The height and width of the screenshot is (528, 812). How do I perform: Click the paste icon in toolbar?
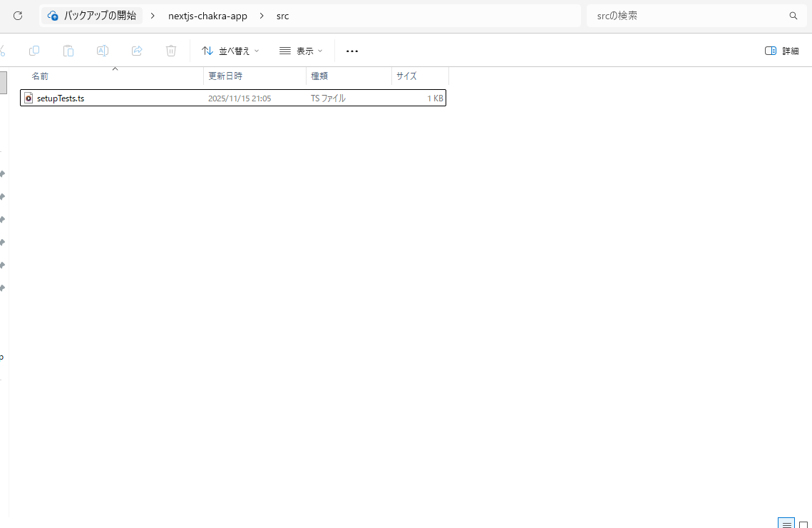(68, 51)
